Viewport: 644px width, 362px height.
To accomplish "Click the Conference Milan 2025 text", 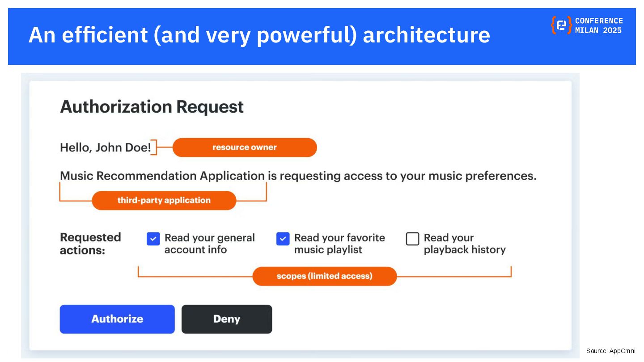I will click(x=599, y=25).
